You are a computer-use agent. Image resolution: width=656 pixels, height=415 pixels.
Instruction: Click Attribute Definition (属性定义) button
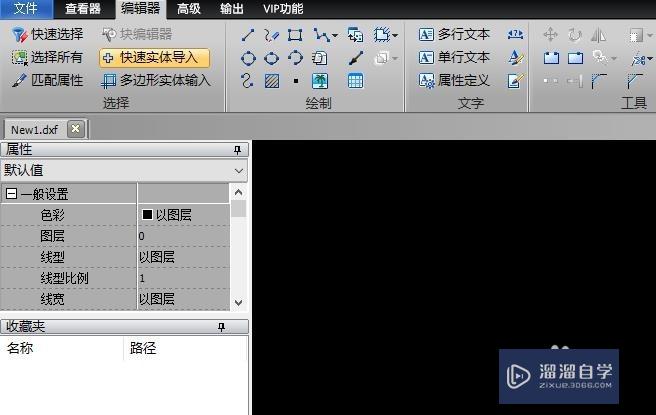454,80
